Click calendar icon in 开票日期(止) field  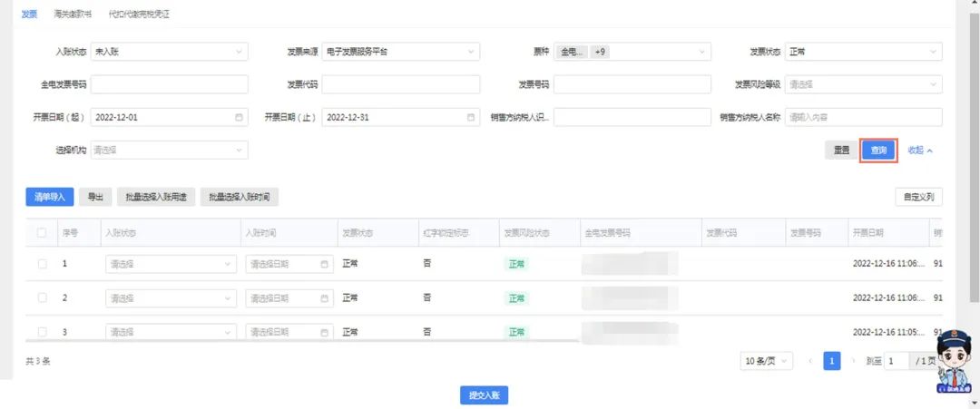471,118
